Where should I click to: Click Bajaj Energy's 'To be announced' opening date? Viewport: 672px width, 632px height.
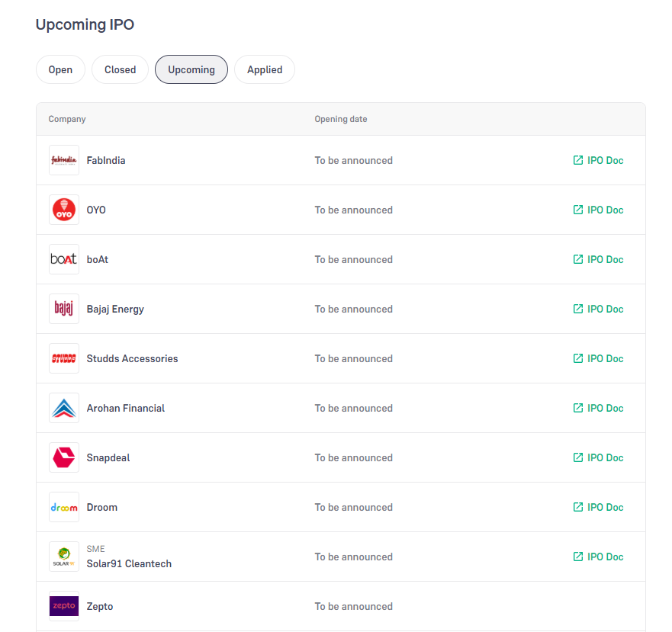point(354,309)
